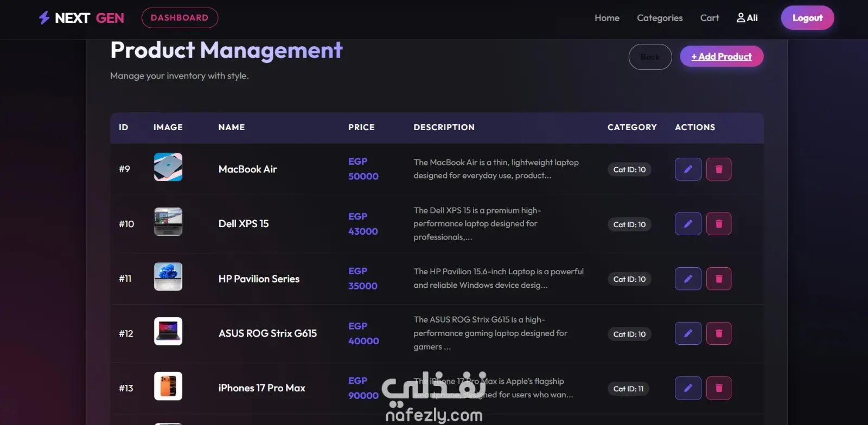Edit the Dell XPS 15 product
This screenshot has height=425, width=868.
tap(688, 224)
